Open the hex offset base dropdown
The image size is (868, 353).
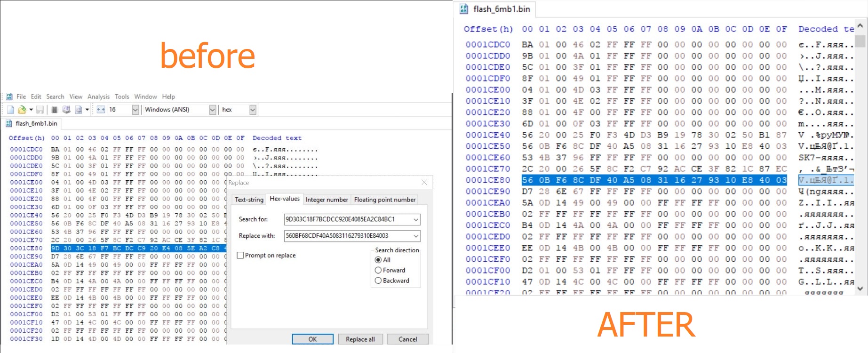tap(253, 110)
